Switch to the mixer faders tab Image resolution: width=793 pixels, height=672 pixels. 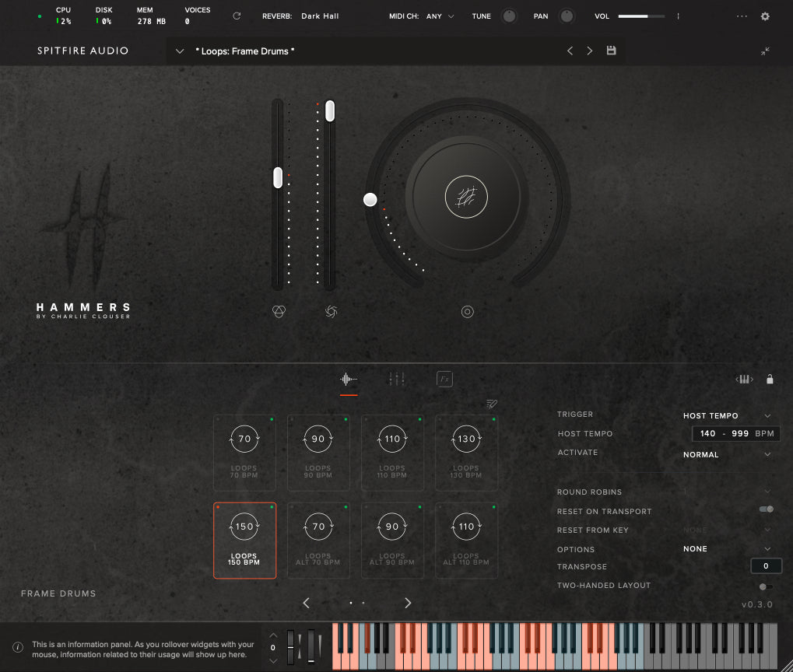click(397, 379)
